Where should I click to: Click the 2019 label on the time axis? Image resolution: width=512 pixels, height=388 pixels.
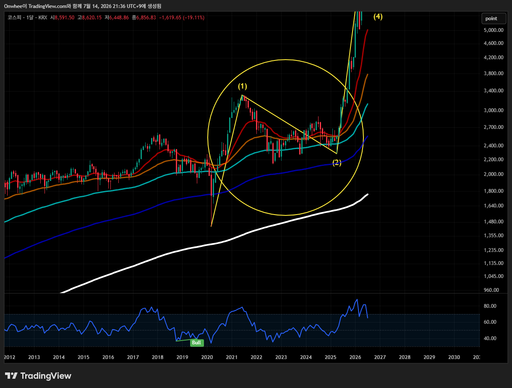point(182,357)
